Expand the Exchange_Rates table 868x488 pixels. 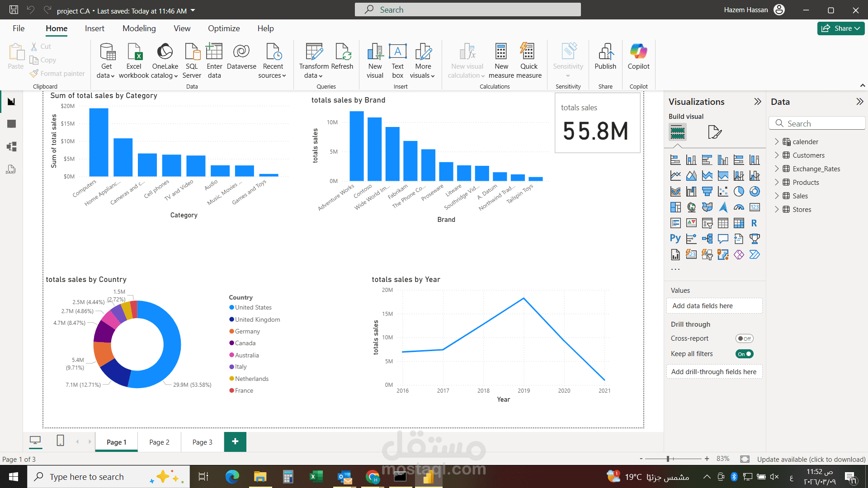(777, 169)
